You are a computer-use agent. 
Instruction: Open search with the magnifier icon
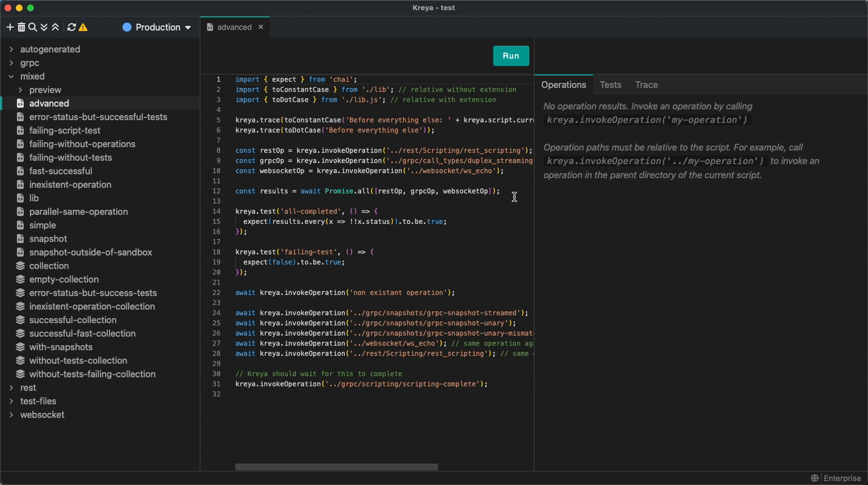(x=33, y=27)
